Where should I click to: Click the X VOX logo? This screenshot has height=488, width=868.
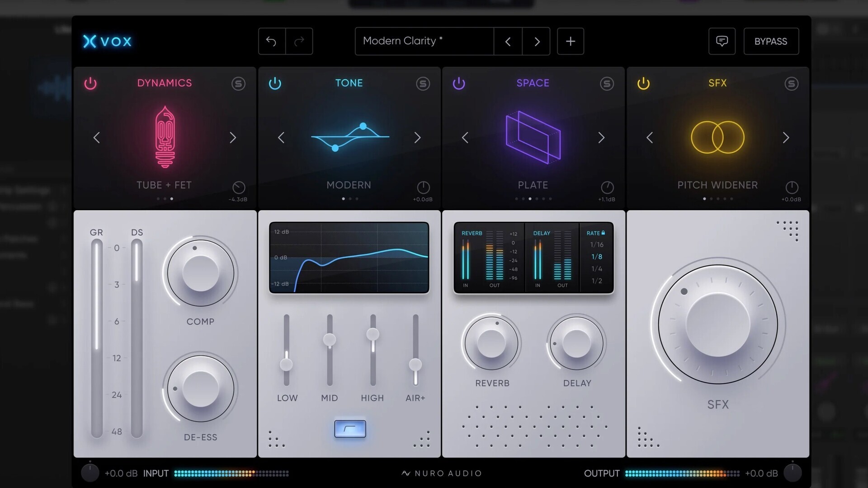pyautogui.click(x=107, y=41)
